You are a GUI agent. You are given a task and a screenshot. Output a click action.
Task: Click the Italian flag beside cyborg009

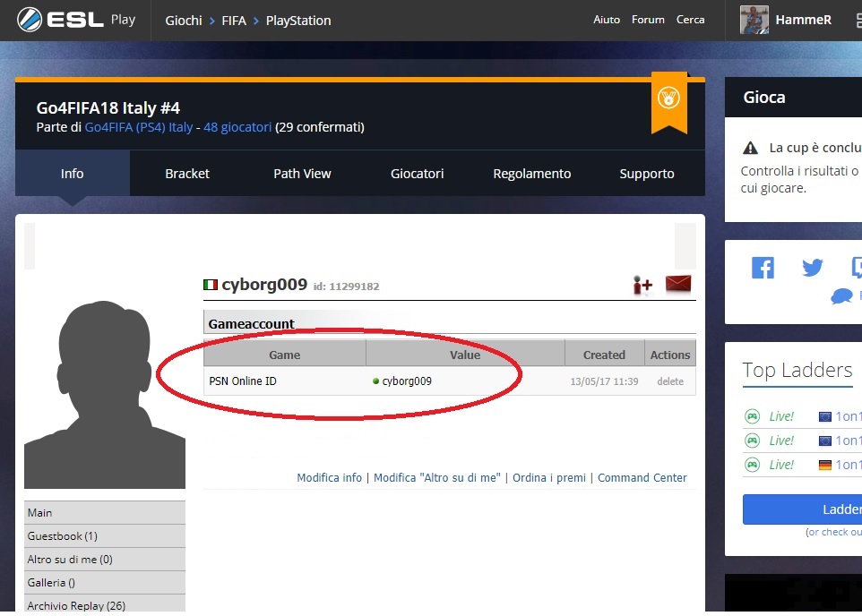coord(210,285)
